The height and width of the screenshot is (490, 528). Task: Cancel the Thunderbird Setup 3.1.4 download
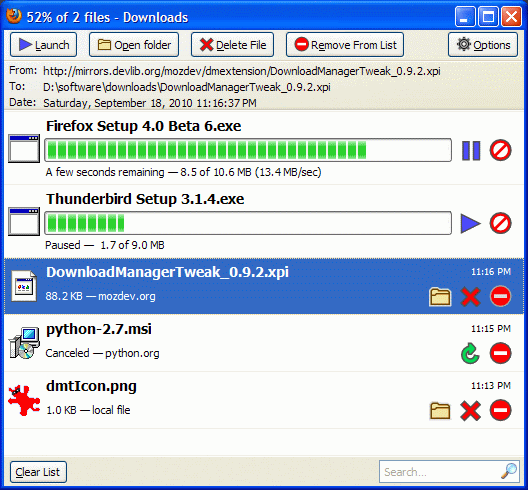coord(500,223)
